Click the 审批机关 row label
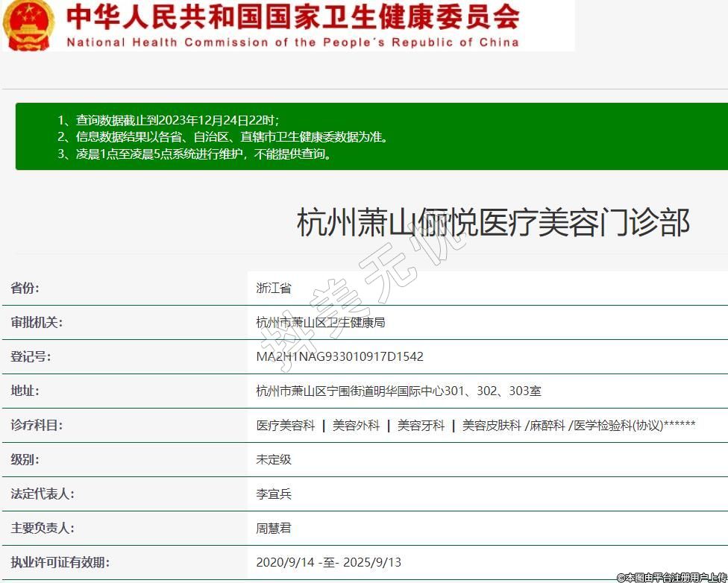 pos(37,322)
